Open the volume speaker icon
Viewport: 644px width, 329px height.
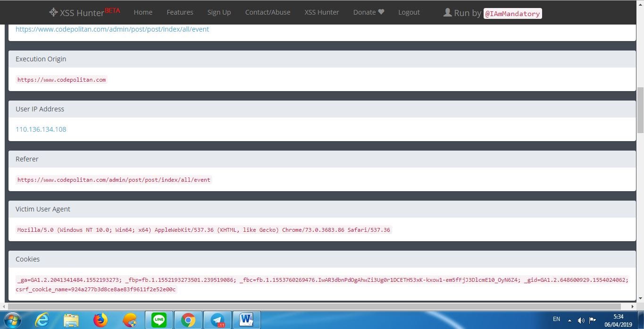pyautogui.click(x=581, y=320)
